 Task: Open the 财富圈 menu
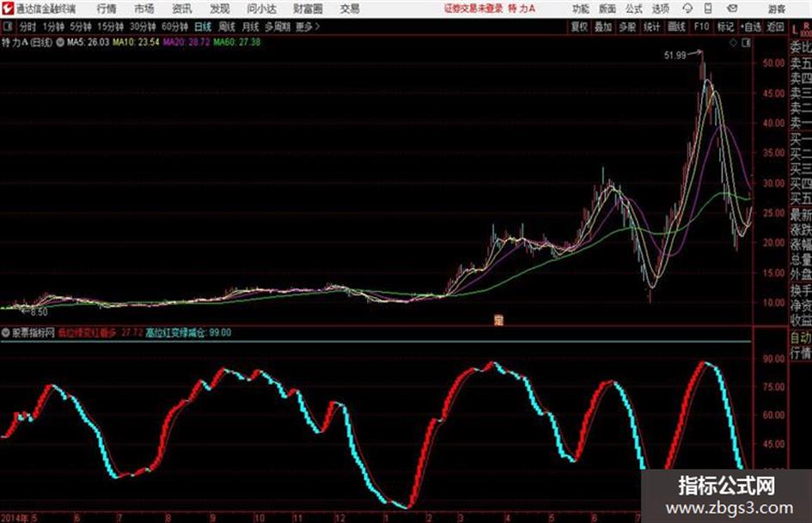pyautogui.click(x=308, y=9)
